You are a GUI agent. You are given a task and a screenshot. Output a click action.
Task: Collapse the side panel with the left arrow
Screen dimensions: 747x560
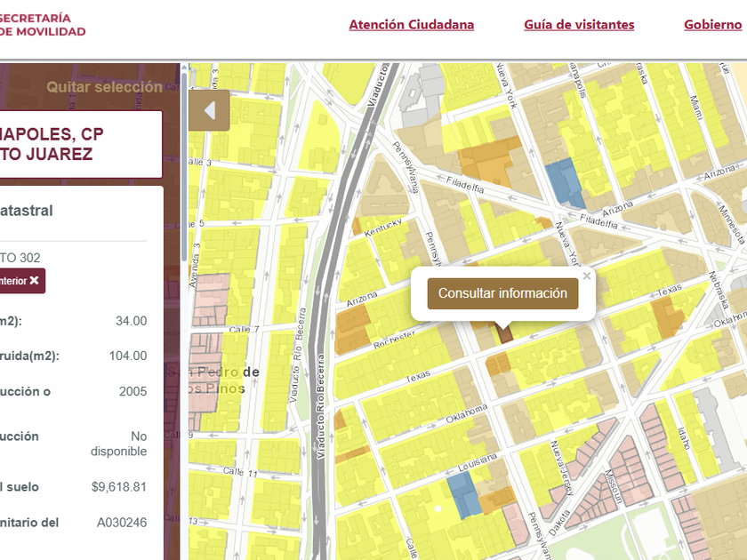209,111
